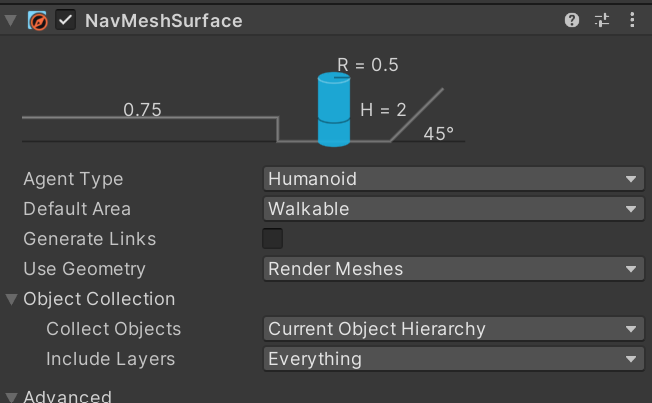Click the Advanced heading text
Viewport: 652px width, 403px height.
(67, 397)
